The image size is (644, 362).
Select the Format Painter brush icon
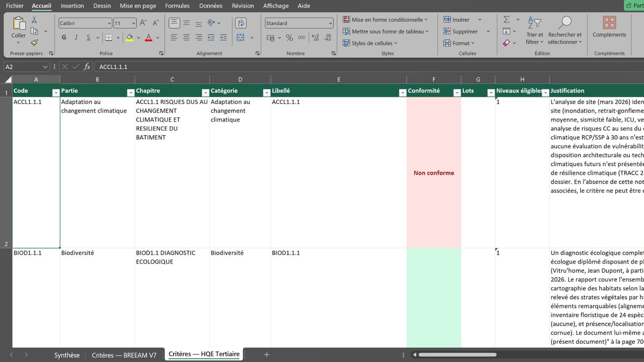[x=34, y=43]
